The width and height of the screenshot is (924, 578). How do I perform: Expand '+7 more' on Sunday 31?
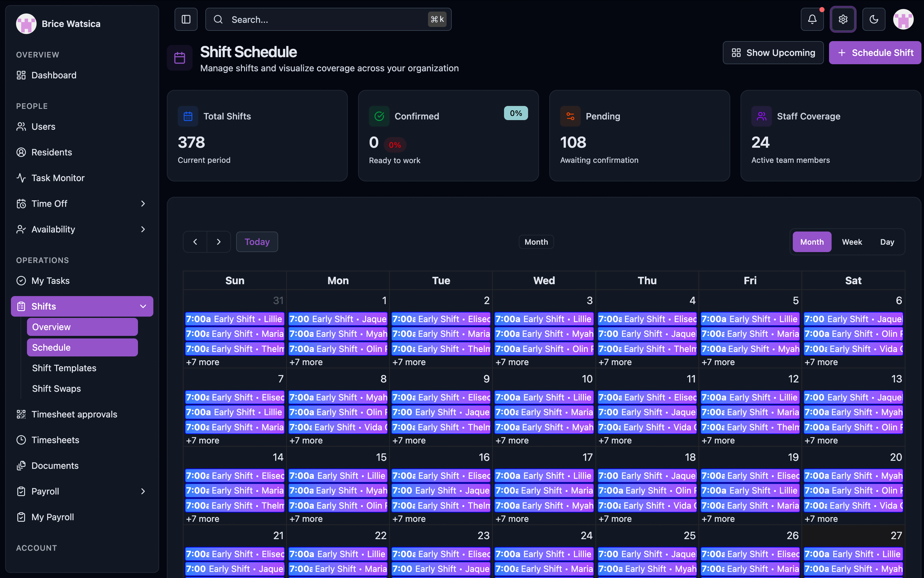tap(202, 362)
